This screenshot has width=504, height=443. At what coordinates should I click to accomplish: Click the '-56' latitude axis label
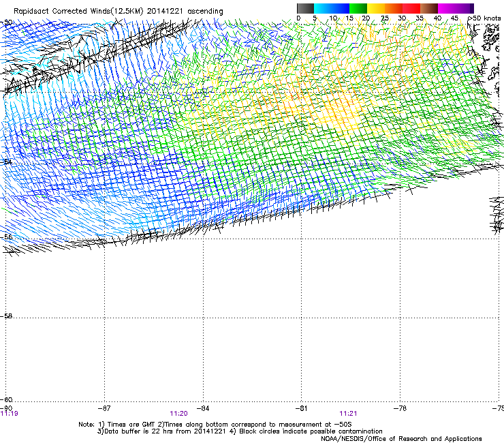[x=6, y=236]
